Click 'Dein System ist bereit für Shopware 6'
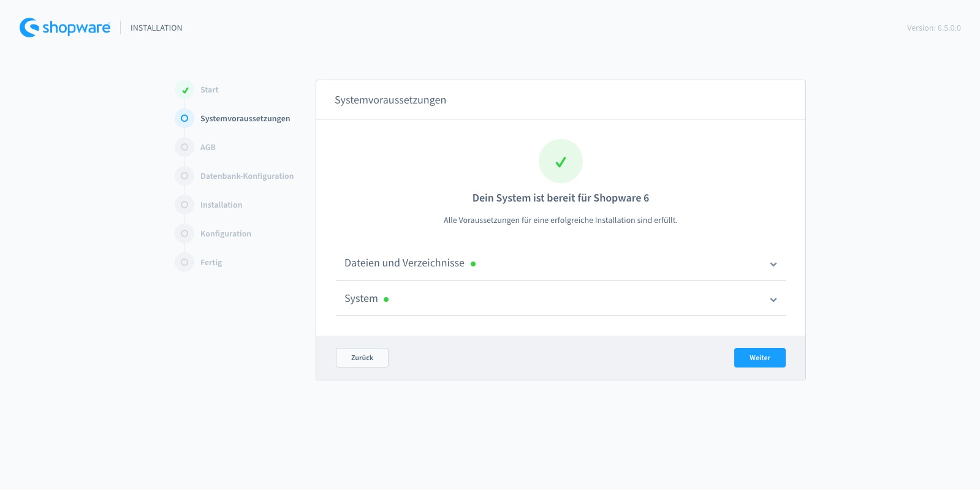The image size is (980, 490). click(561, 198)
